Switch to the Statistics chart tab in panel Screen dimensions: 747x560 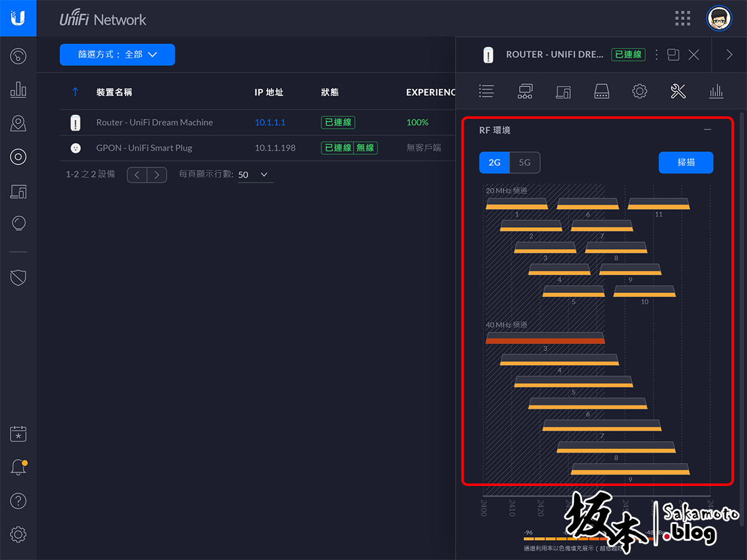tap(716, 91)
